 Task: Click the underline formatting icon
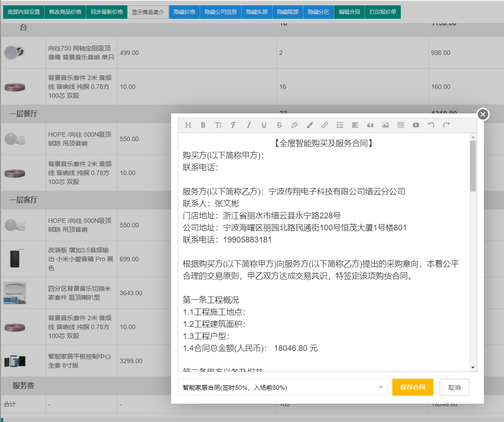click(264, 125)
